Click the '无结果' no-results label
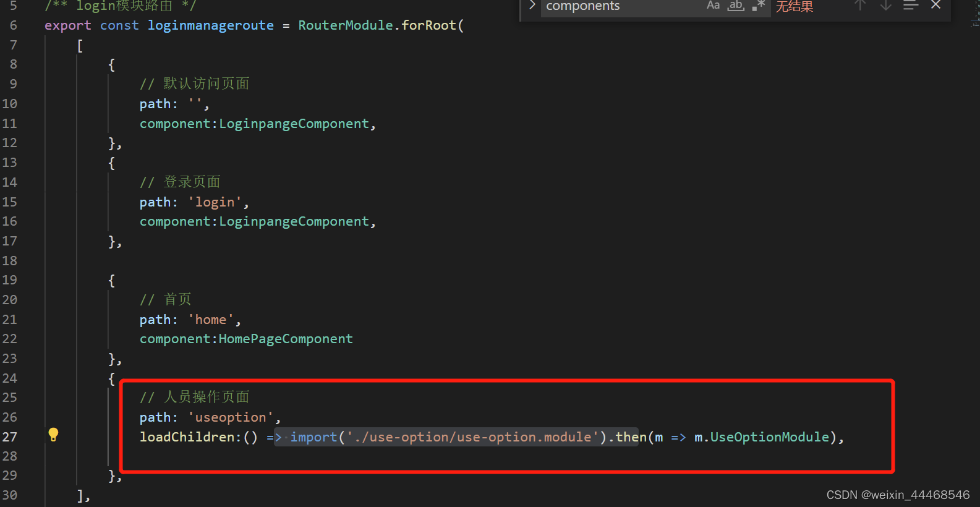Viewport: 980px width, 507px height. (795, 6)
